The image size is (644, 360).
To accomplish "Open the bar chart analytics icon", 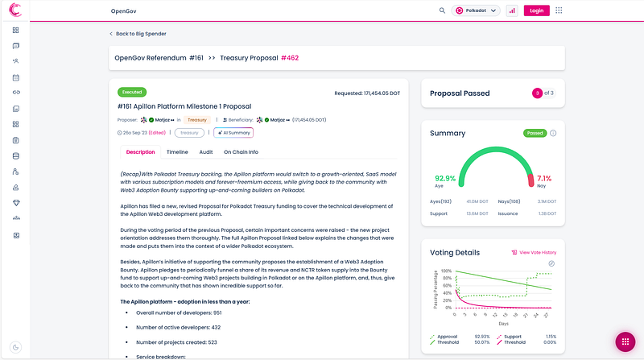I will (x=512, y=10).
